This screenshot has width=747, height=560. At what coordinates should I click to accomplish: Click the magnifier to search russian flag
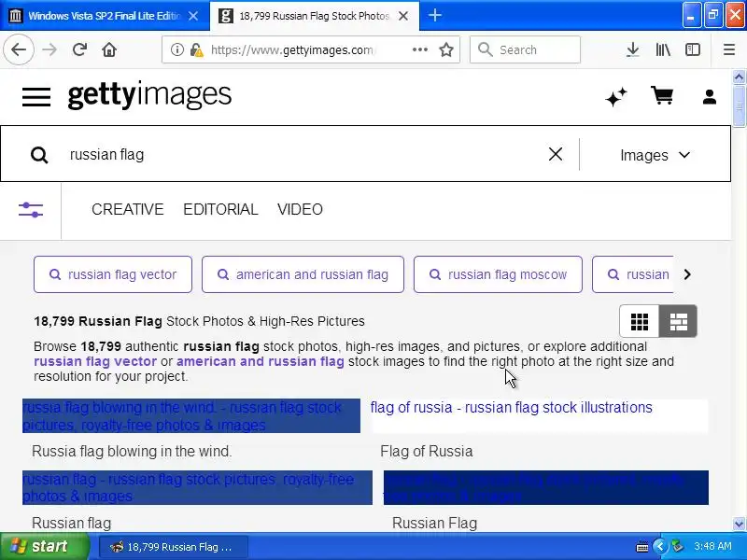(39, 155)
